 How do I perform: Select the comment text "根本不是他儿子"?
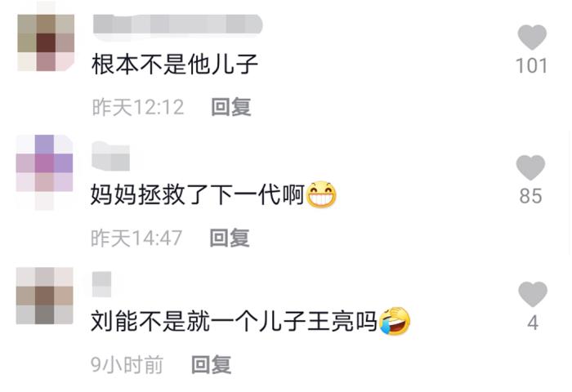[x=175, y=65]
